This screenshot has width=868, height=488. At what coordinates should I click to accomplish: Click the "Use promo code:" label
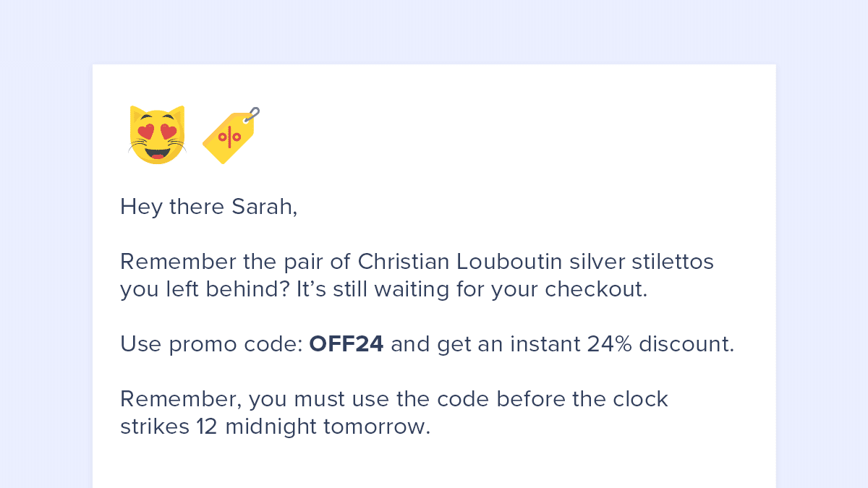(x=211, y=344)
